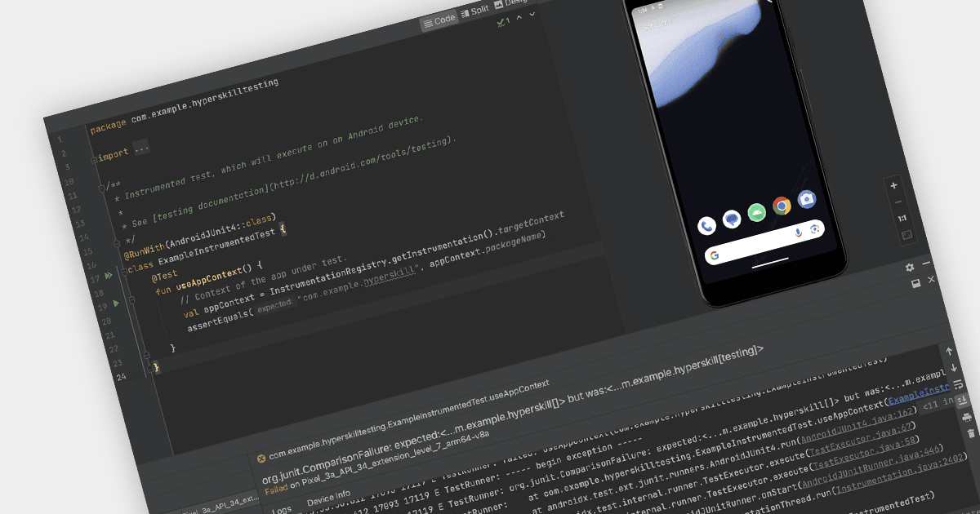Tap the Google search bar on the emulator
Screen dimensions: 980x514
764,242
